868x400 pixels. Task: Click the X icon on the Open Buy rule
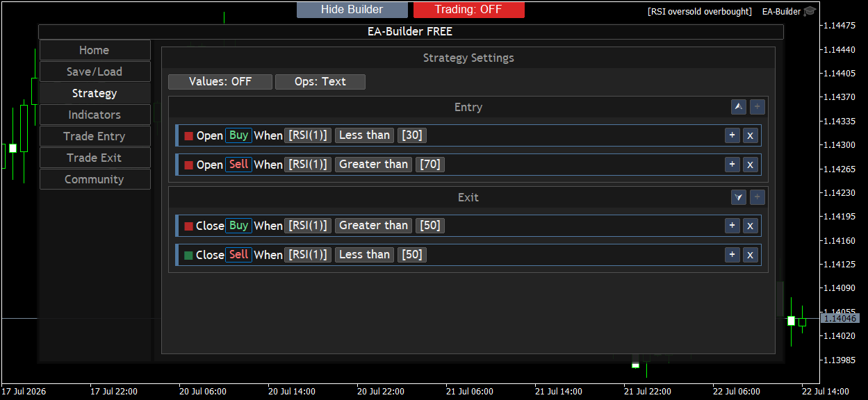(750, 135)
